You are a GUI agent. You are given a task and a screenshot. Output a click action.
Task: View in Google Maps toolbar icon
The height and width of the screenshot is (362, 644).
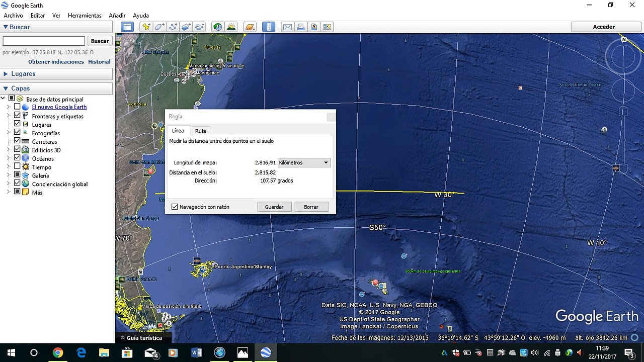coord(327,27)
